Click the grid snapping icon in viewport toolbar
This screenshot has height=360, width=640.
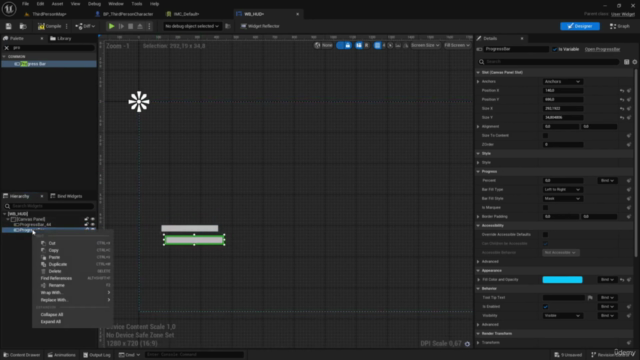(x=378, y=45)
